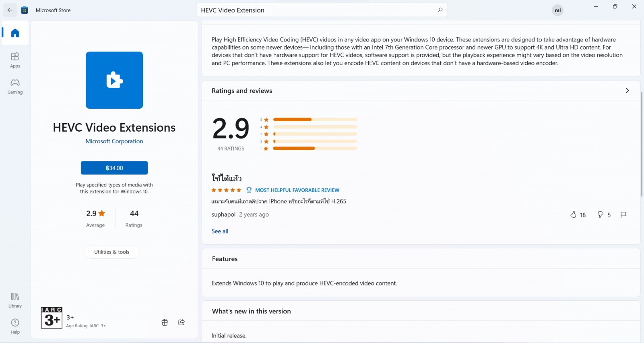The width and height of the screenshot is (644, 343).
Task: Mark the review as unhelpful with thumbs down
Action: pos(600,215)
